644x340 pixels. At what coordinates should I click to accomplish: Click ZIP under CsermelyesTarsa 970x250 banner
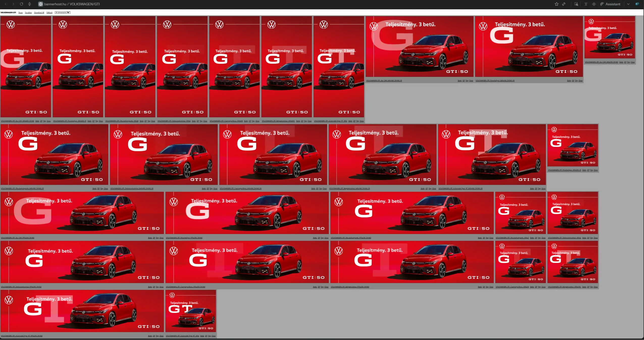(319, 287)
